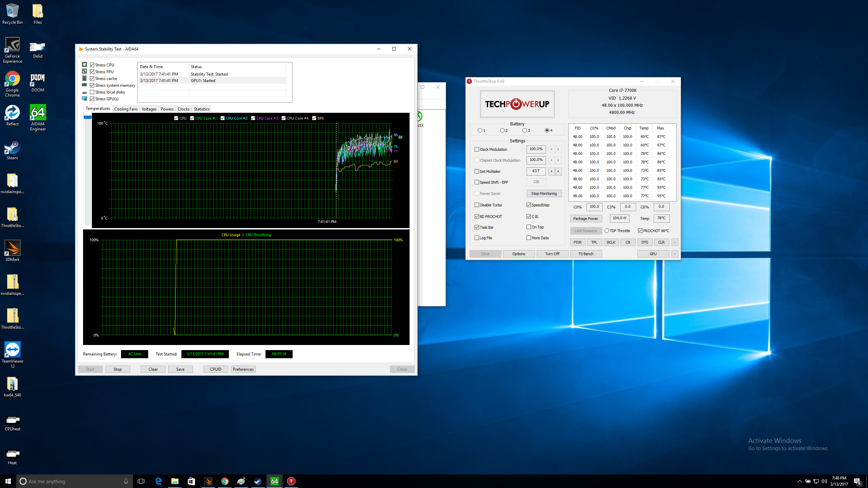Image resolution: width=868 pixels, height=488 pixels.
Task: Open hw64_546 archive on desktop
Action: [13, 387]
